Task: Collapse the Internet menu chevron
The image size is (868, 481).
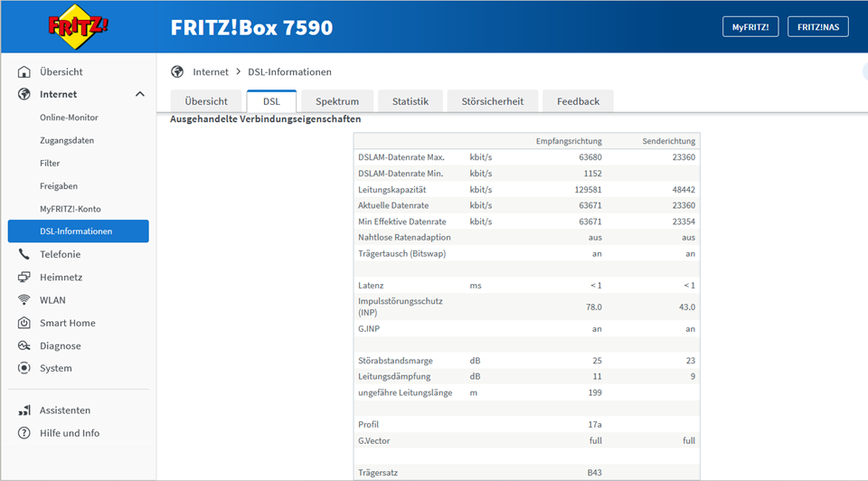Action: click(140, 94)
